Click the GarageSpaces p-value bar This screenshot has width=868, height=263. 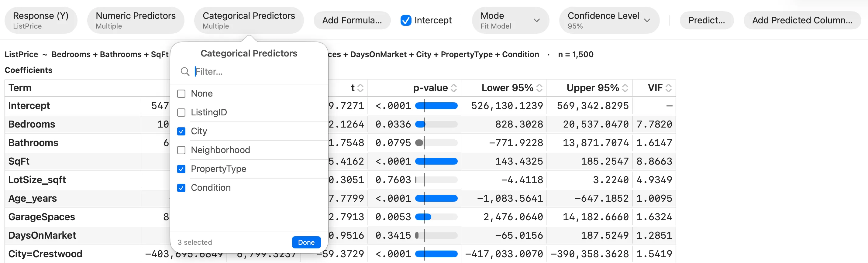pyautogui.click(x=436, y=217)
